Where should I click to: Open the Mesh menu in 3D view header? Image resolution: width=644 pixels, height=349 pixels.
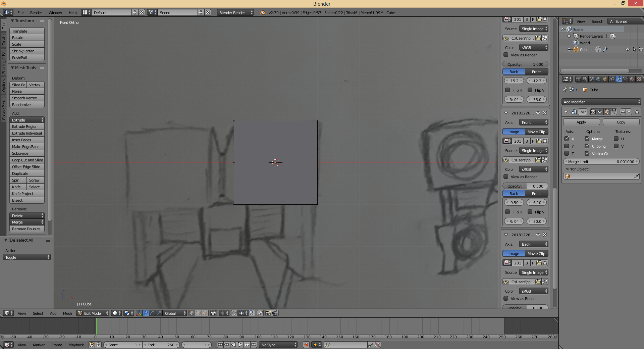click(67, 313)
